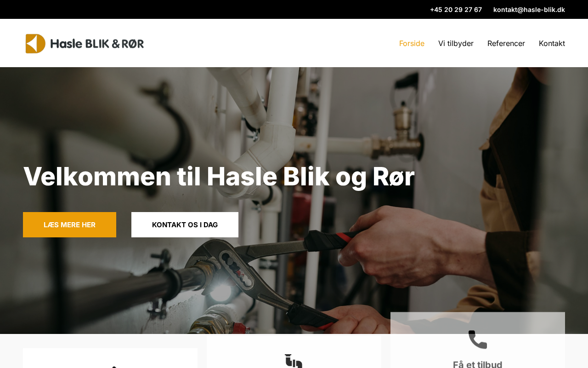The width and height of the screenshot is (588, 368).
Task: Select the 'Få et tilbud' heading
Action: click(x=478, y=364)
